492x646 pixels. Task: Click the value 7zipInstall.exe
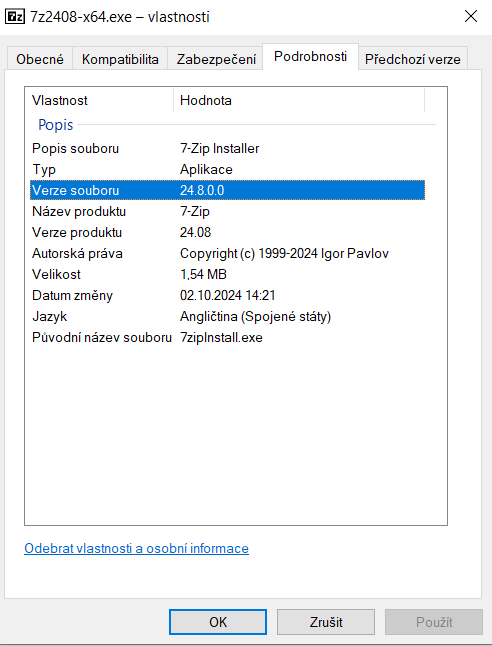[221, 337]
